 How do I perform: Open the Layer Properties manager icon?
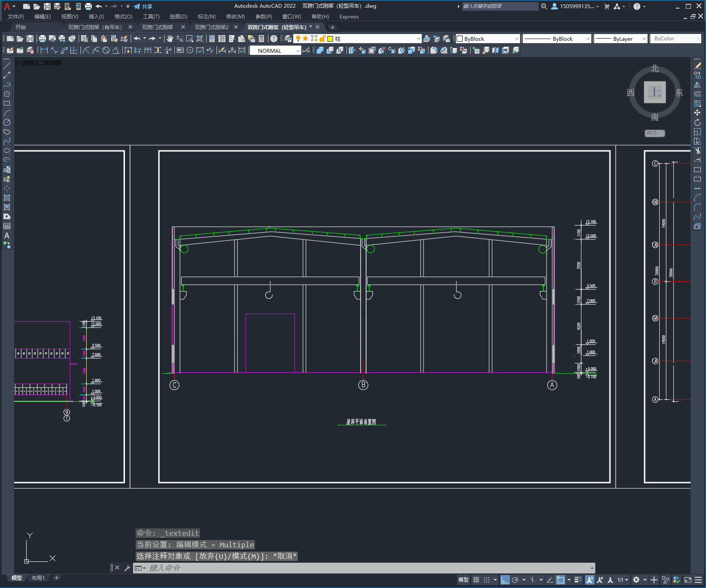pyautogui.click(x=288, y=39)
